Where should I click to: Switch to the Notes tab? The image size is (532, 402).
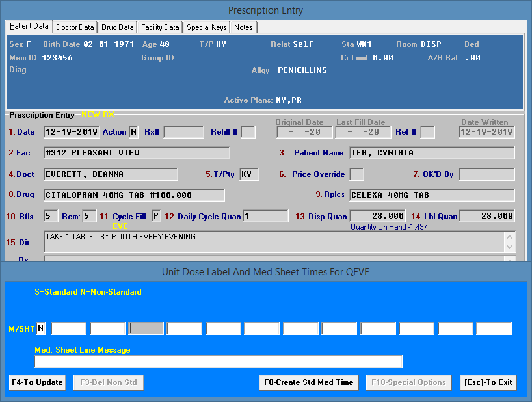pos(243,27)
